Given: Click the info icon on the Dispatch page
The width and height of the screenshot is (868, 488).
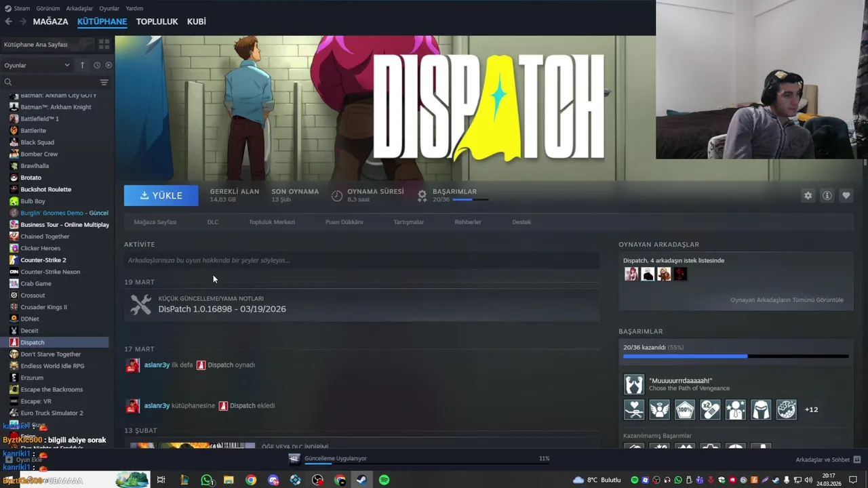Looking at the screenshot, I should pos(827,195).
